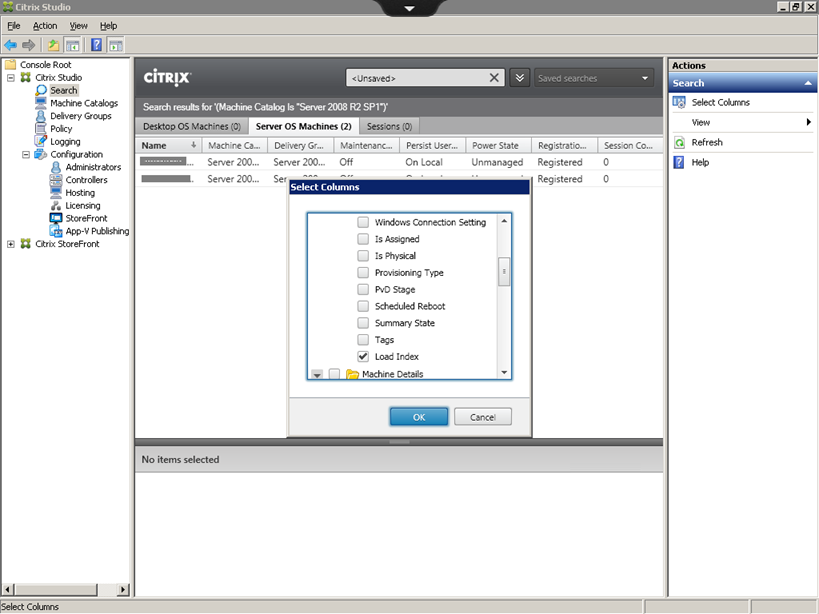This screenshot has width=819, height=614.
Task: Click the Licensing icon in tree
Action: coord(56,206)
